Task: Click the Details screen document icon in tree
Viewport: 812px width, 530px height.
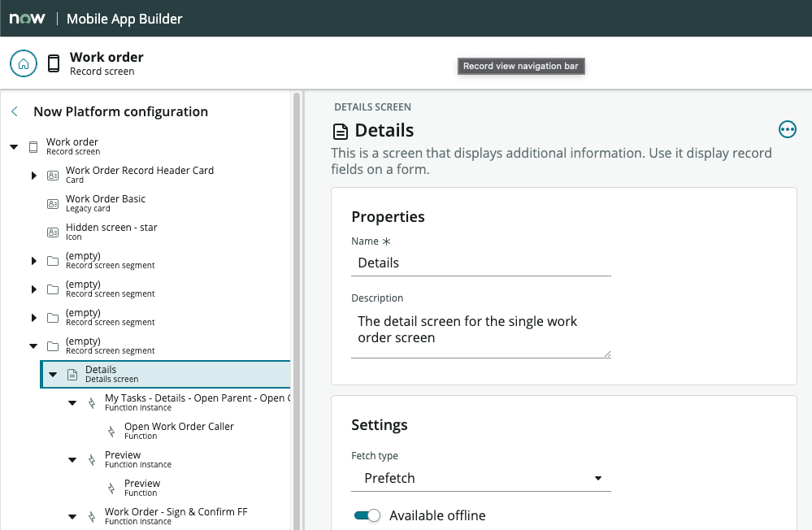Action: coord(72,375)
